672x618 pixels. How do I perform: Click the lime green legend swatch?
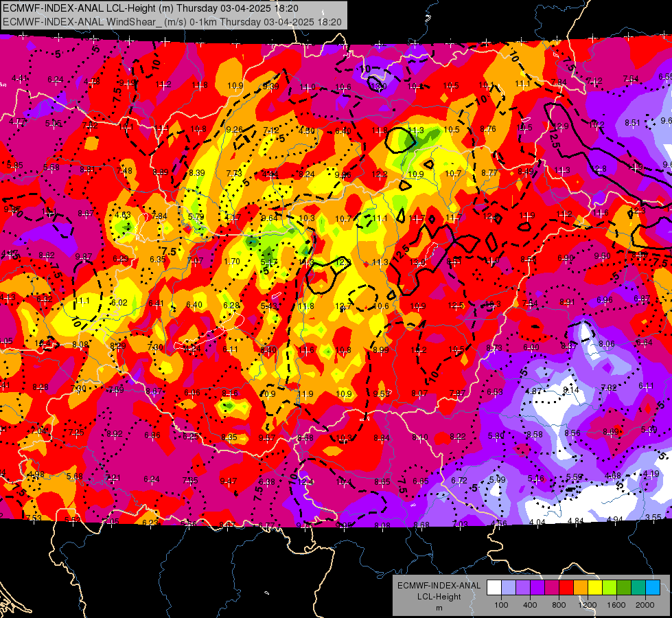610,587
